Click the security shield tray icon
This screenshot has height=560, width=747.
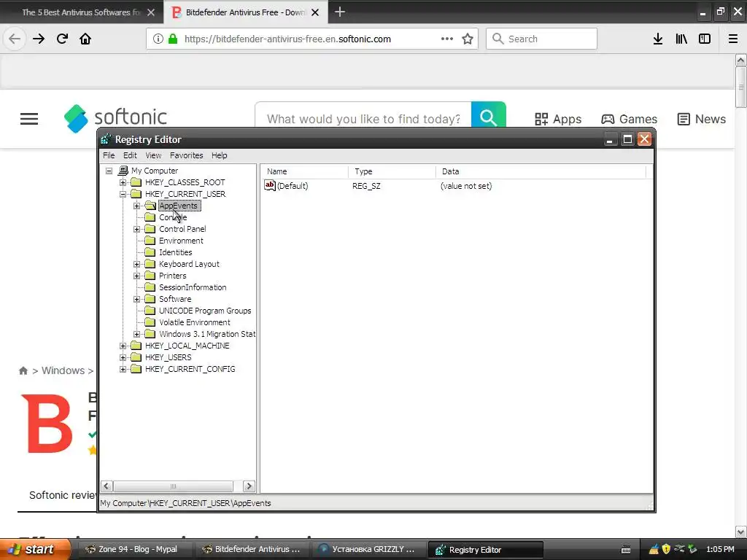(x=666, y=549)
